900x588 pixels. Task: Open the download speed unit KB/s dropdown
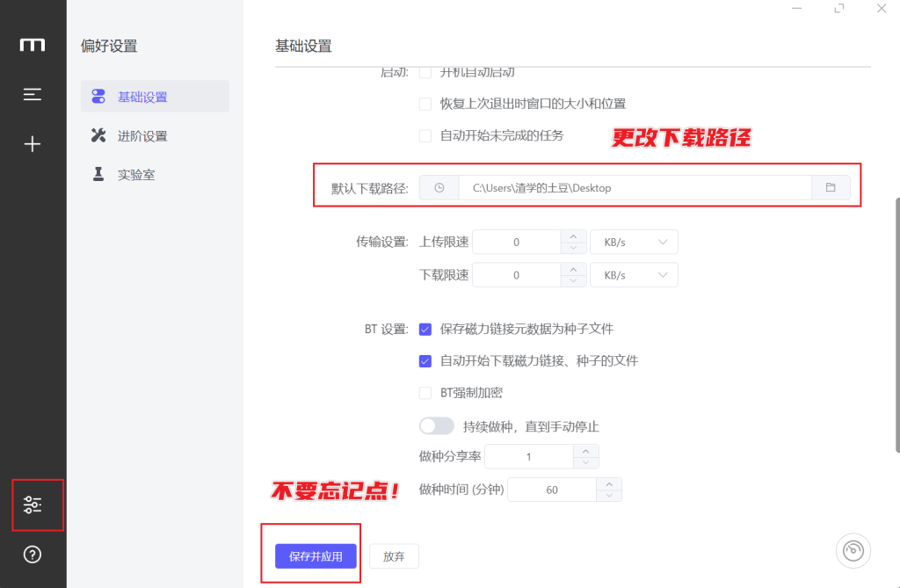point(633,274)
